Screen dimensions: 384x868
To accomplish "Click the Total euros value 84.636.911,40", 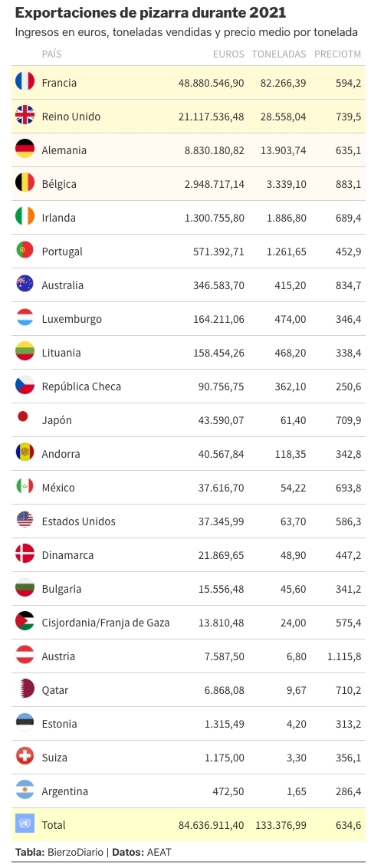I will [x=211, y=825].
